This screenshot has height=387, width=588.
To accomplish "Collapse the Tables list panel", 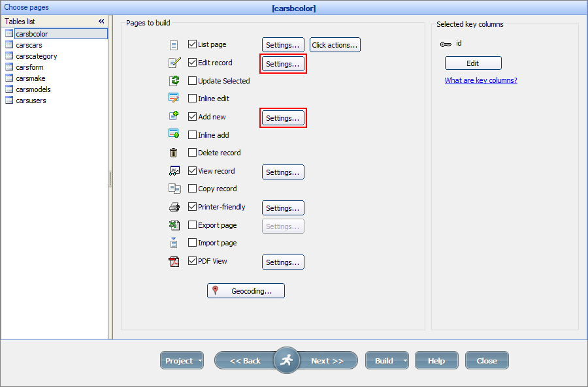I will (101, 22).
